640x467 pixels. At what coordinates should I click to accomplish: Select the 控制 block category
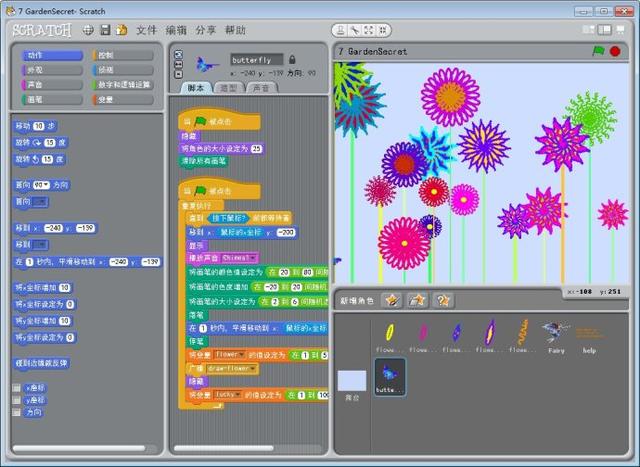[x=123, y=55]
